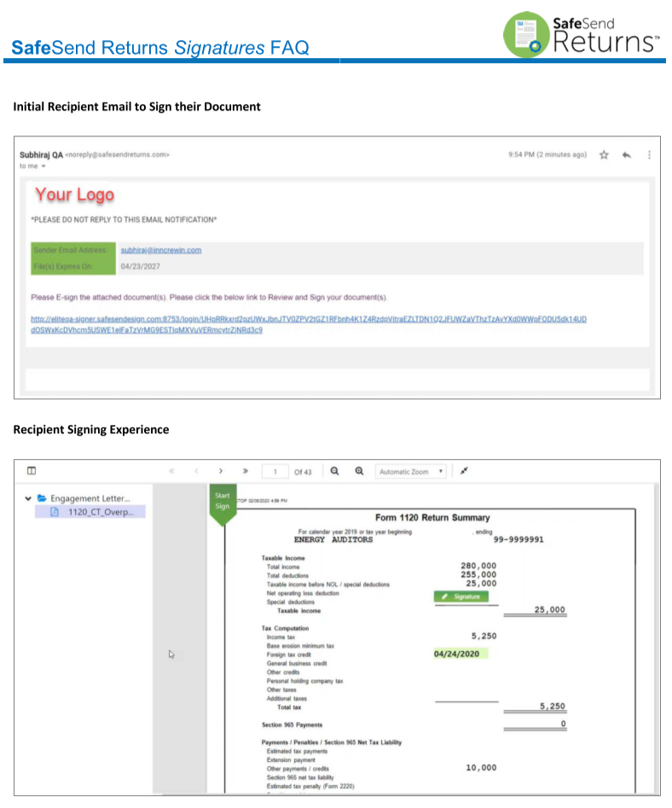This screenshot has width=672, height=808.
Task: Collapse the Engagement Letter folder chevron
Action: (x=28, y=498)
